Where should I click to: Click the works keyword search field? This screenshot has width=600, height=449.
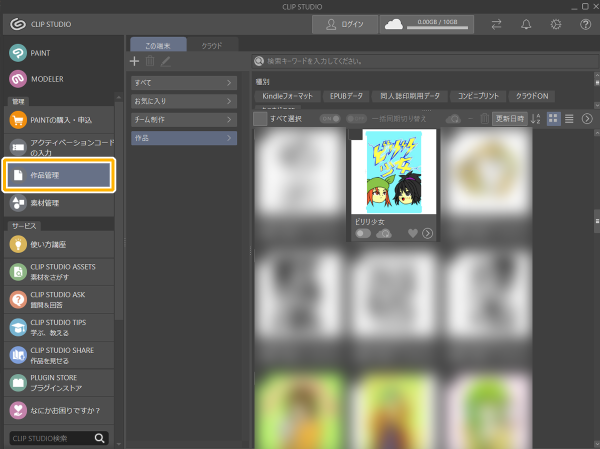pyautogui.click(x=425, y=61)
